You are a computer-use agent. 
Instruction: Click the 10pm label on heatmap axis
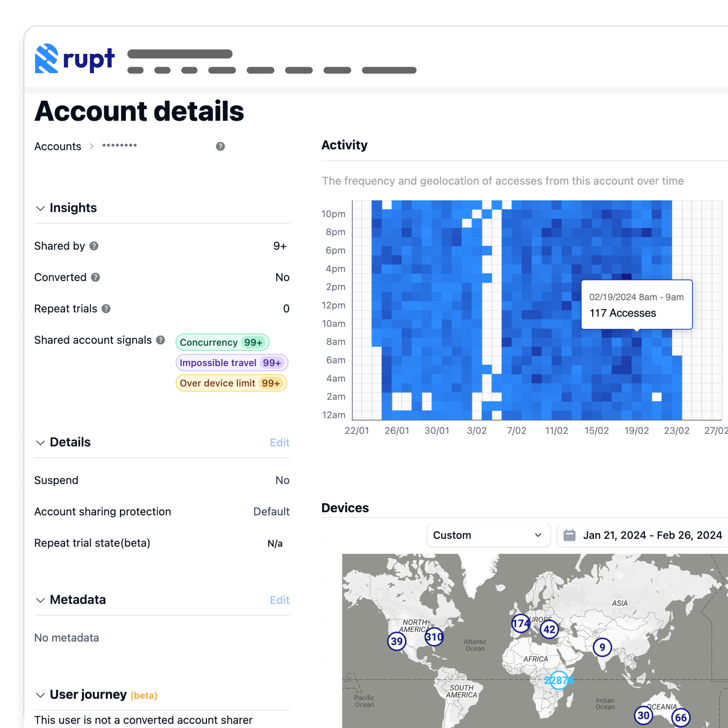[x=333, y=214]
